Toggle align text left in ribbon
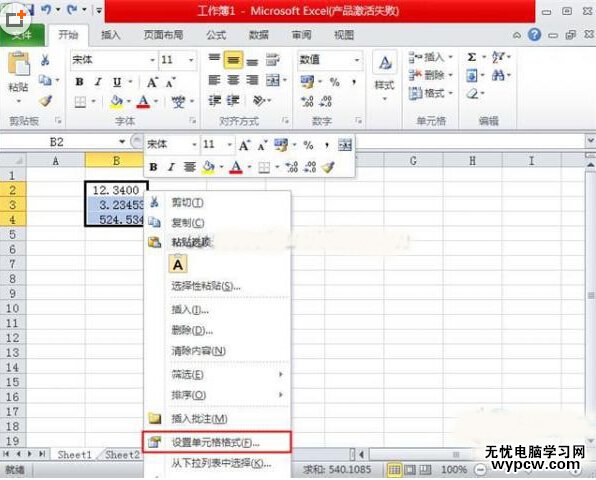This screenshot has height=480, width=596. pyautogui.click(x=214, y=80)
